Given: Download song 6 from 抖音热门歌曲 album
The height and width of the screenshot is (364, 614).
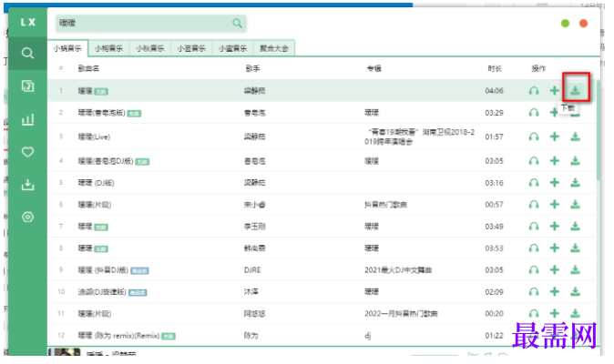Looking at the screenshot, I should pos(575,205).
